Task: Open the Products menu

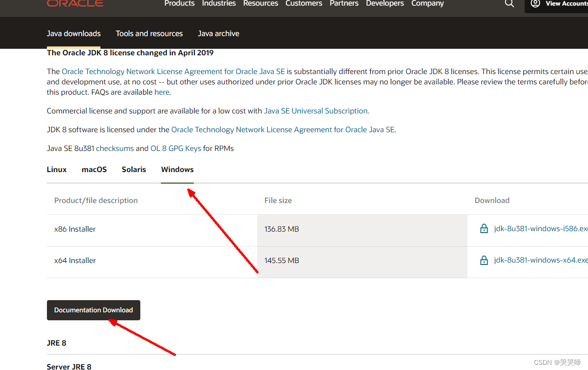Action: pyautogui.click(x=179, y=3)
